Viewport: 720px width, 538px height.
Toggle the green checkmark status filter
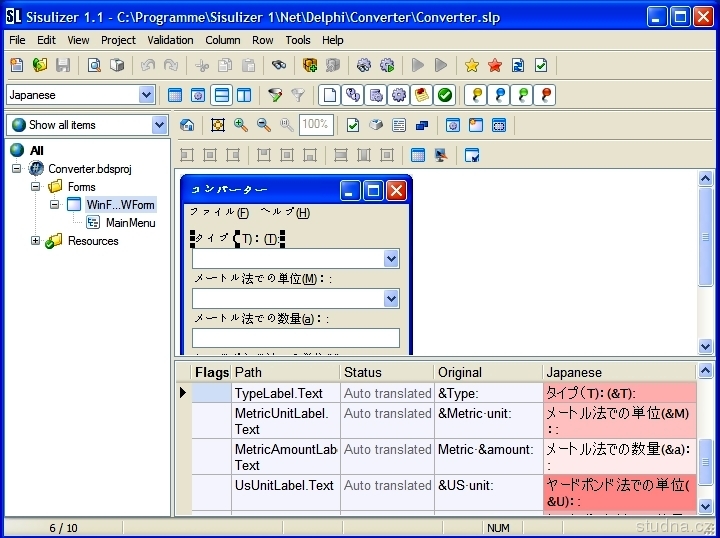point(446,95)
